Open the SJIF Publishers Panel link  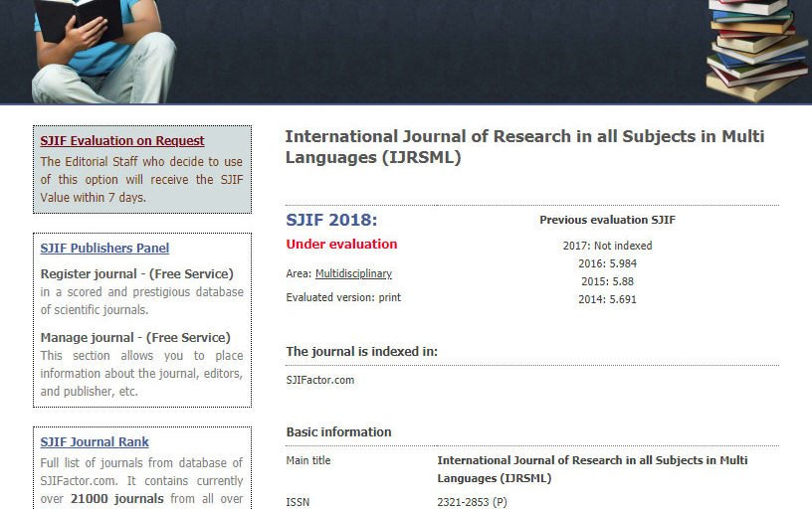point(104,249)
